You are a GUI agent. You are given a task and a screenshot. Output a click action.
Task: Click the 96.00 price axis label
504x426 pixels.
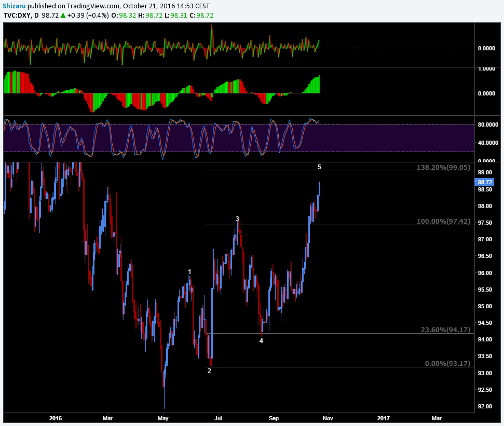485,273
